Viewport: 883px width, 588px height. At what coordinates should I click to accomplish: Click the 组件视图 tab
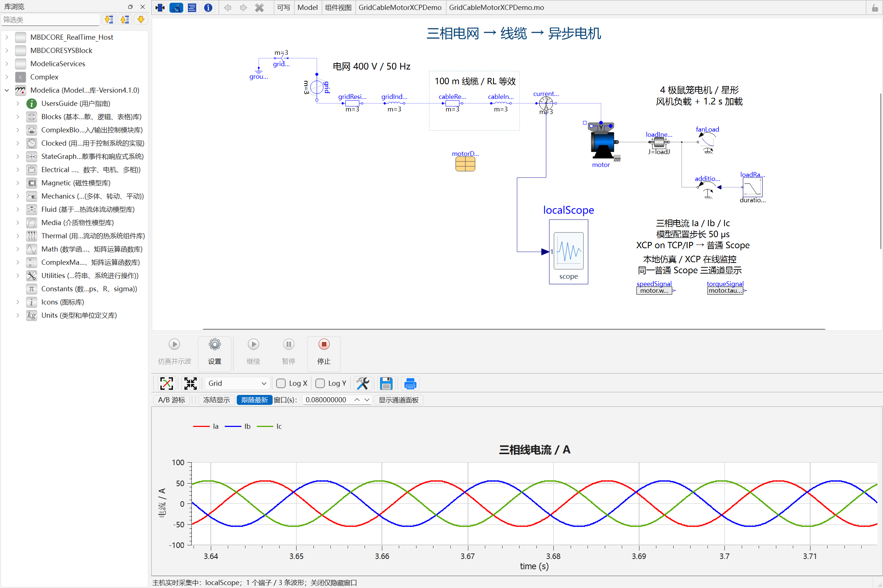tap(338, 7)
